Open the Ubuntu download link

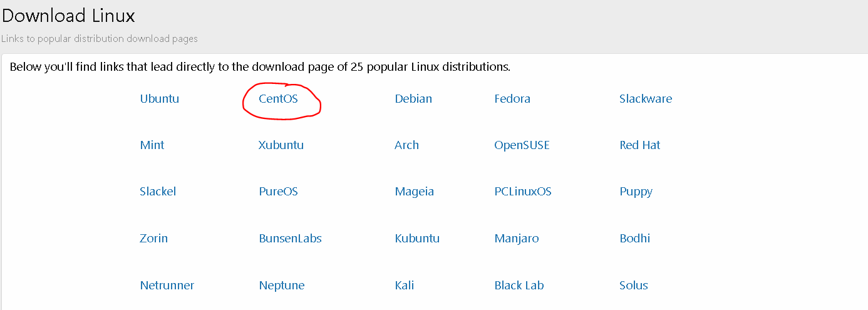click(x=160, y=98)
